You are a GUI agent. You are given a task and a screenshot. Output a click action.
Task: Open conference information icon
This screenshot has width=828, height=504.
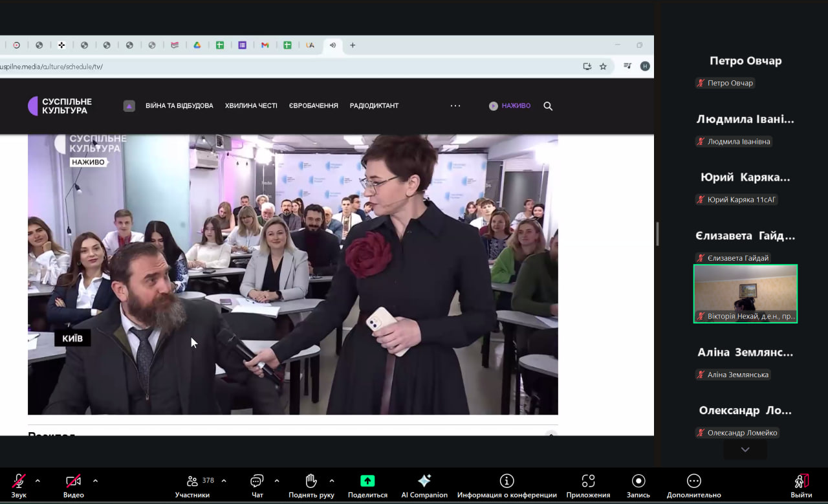507,481
